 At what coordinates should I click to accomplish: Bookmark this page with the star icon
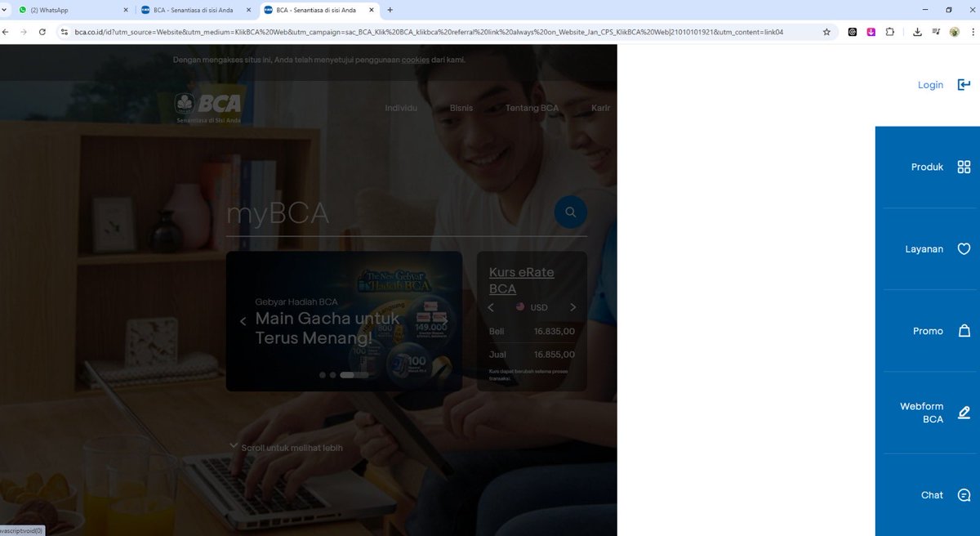pyautogui.click(x=826, y=32)
